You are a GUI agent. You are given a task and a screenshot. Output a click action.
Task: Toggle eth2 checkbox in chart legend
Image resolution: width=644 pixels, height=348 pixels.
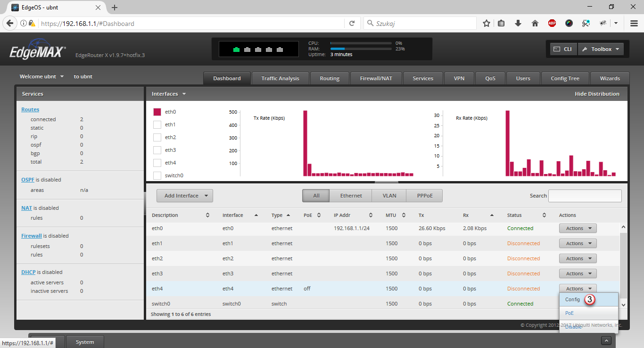pos(157,137)
